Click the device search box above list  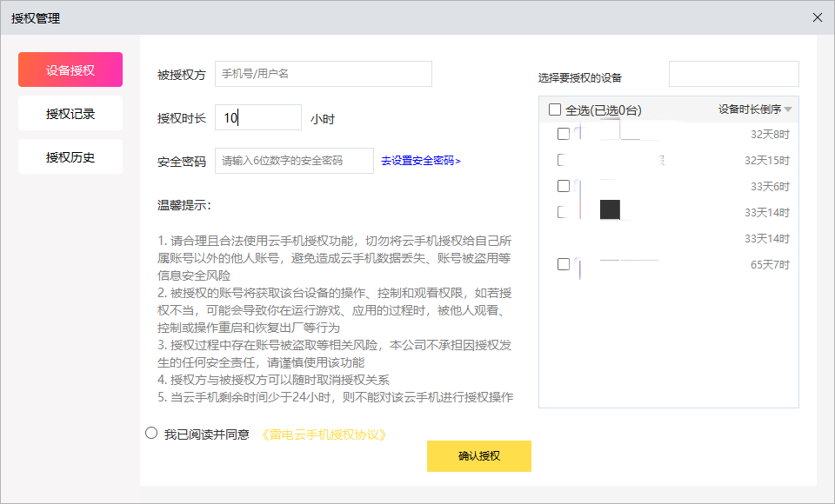(x=733, y=74)
